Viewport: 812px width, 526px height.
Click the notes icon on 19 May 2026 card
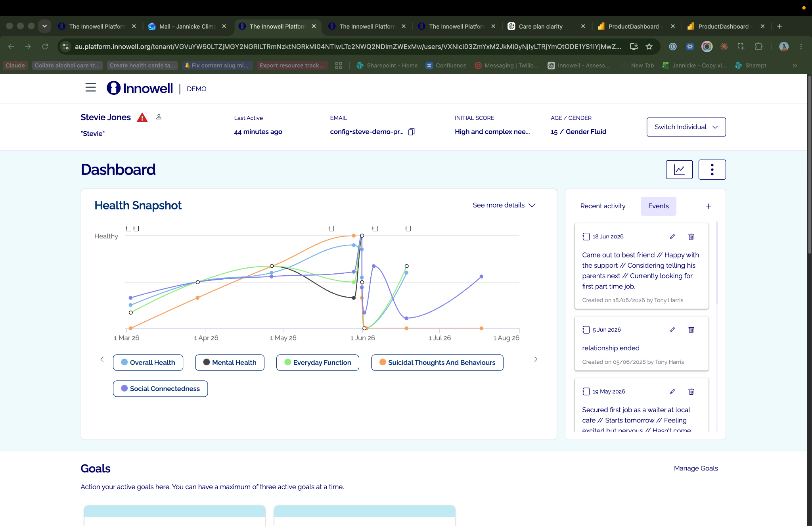click(586, 392)
